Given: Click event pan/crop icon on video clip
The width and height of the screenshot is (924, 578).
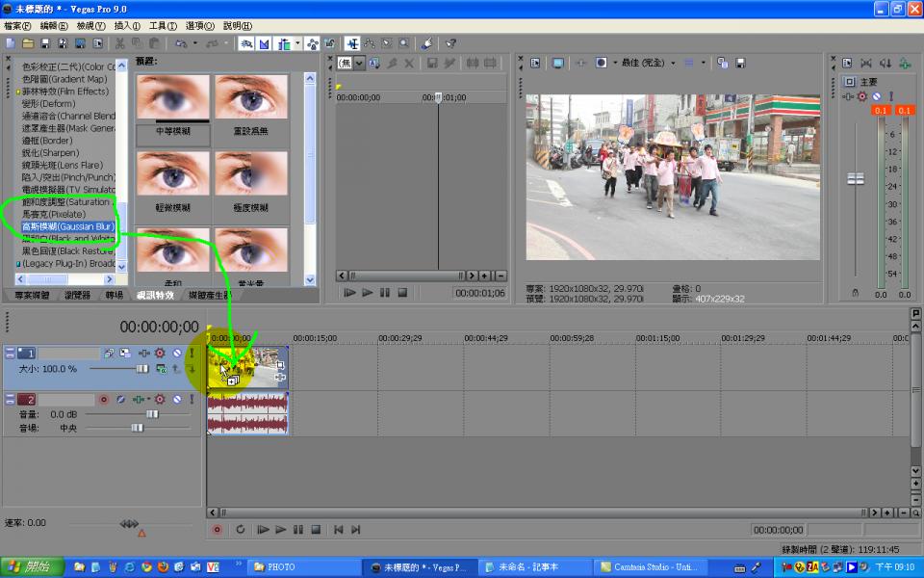Looking at the screenshot, I should point(280,365).
